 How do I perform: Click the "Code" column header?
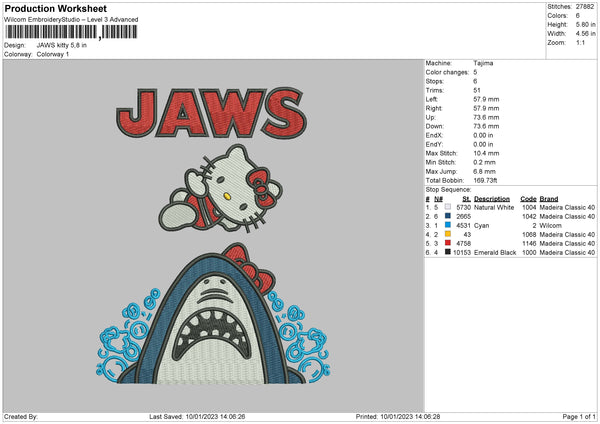pos(528,199)
